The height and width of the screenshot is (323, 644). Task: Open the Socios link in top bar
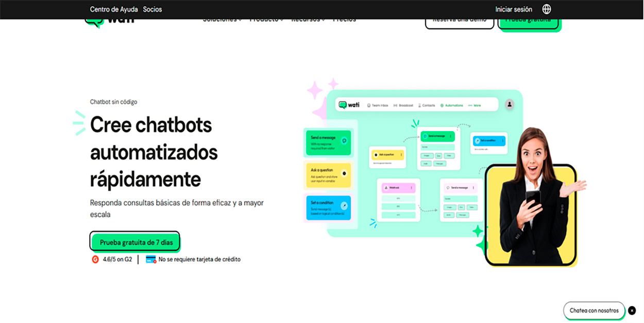(x=152, y=9)
